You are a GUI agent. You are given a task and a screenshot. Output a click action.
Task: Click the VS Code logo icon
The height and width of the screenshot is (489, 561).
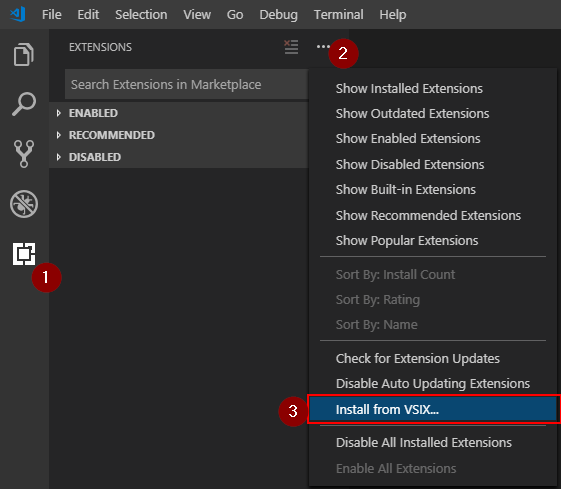(18, 14)
